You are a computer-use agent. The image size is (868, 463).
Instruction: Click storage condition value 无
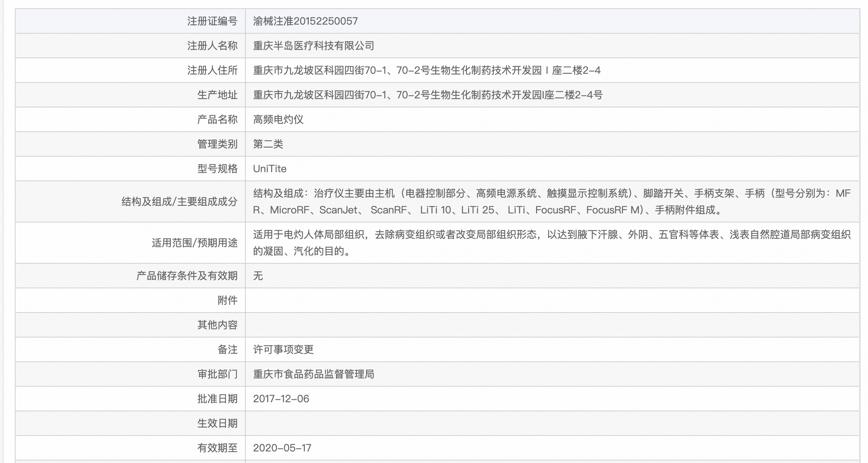[x=258, y=276]
